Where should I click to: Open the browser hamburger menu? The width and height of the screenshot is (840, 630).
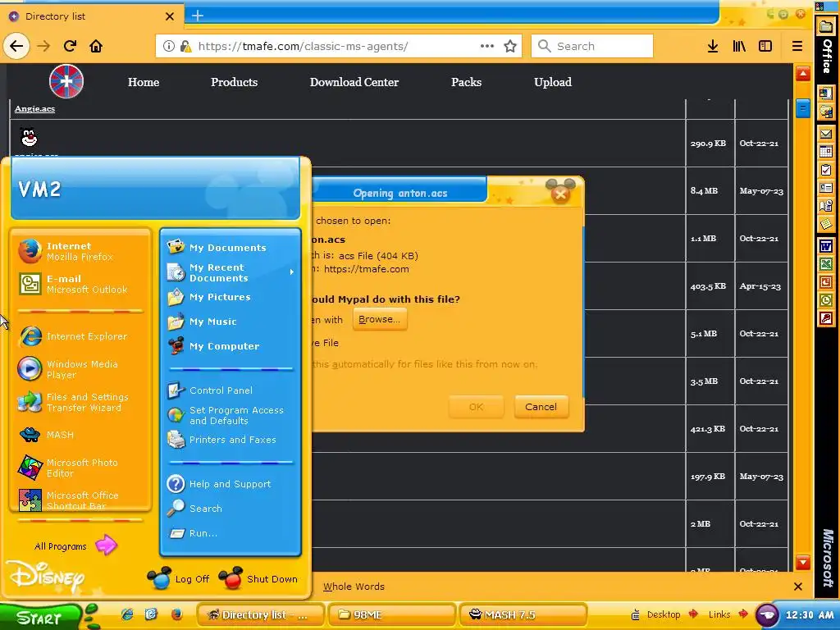[x=797, y=46]
